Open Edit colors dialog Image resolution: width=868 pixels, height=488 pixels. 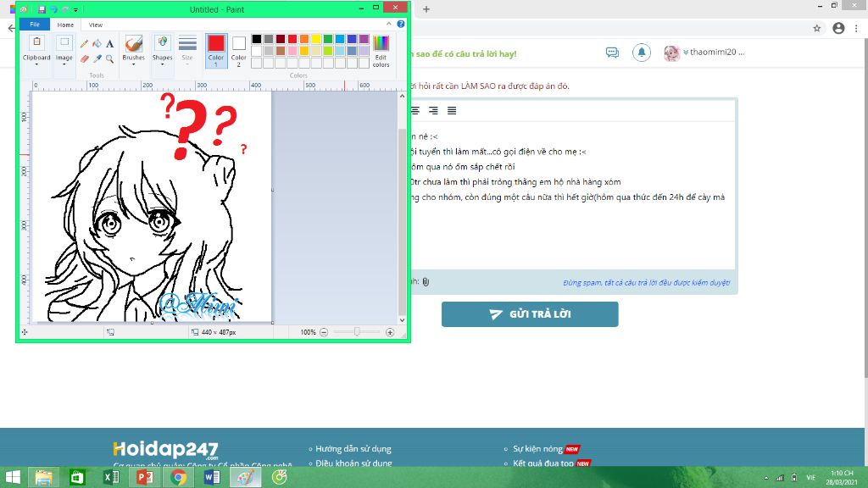(x=381, y=51)
